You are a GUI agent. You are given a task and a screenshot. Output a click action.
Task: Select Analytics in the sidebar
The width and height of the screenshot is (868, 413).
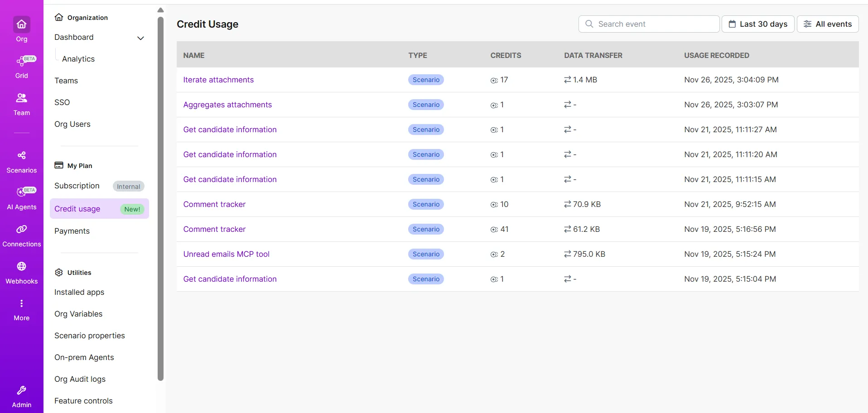pyautogui.click(x=78, y=59)
